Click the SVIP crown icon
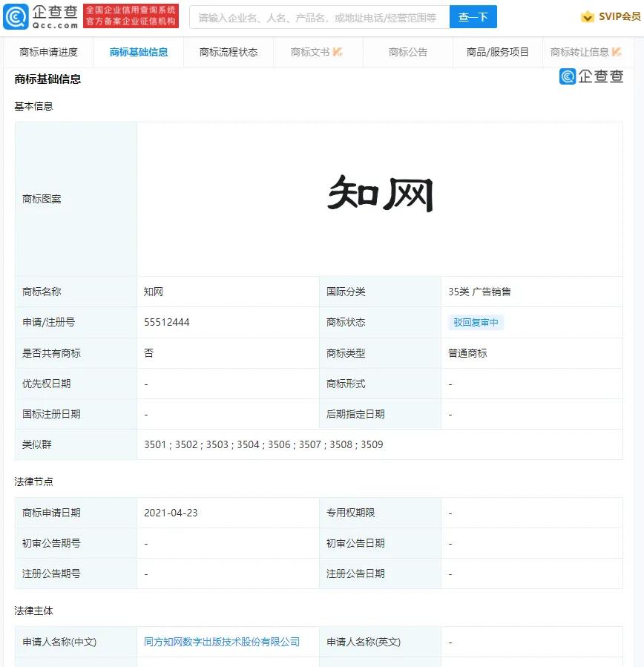644x667 pixels. pos(588,17)
